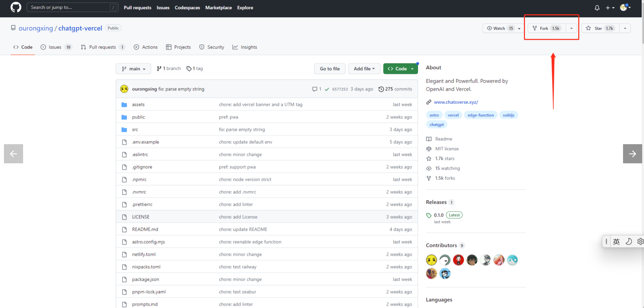Switch to the Issues tab
Viewport: 644px width, 308px height.
tap(55, 47)
